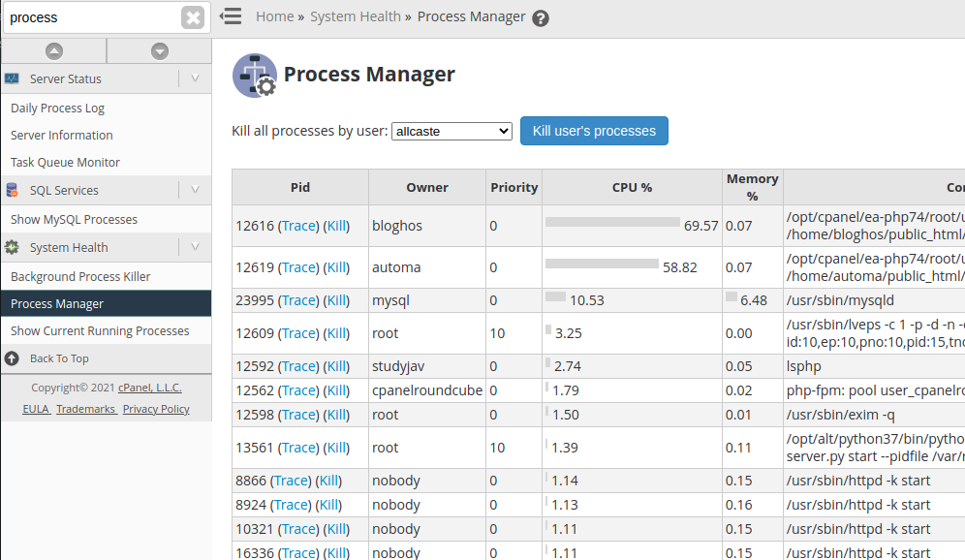This screenshot has height=560, width=965.
Task: Open help via the question mark icon
Action: pyautogui.click(x=541, y=16)
